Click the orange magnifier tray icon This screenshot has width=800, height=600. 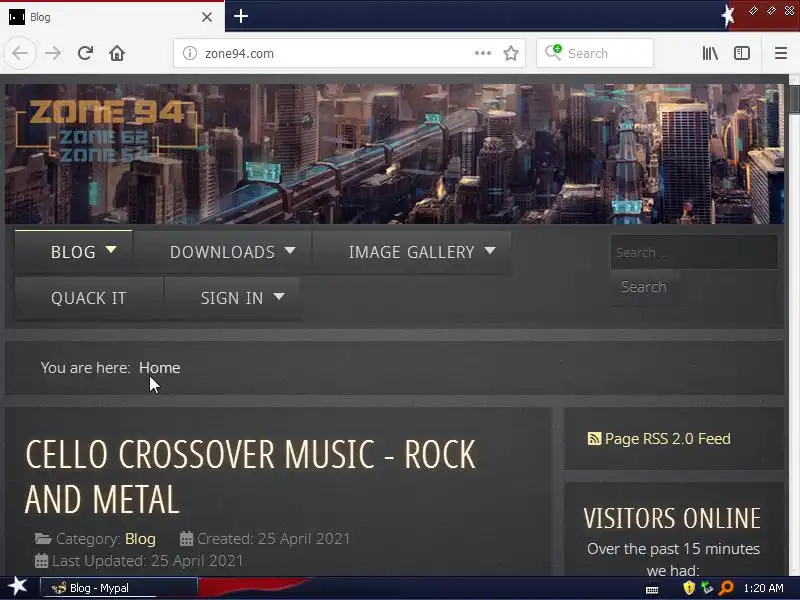[726, 588]
